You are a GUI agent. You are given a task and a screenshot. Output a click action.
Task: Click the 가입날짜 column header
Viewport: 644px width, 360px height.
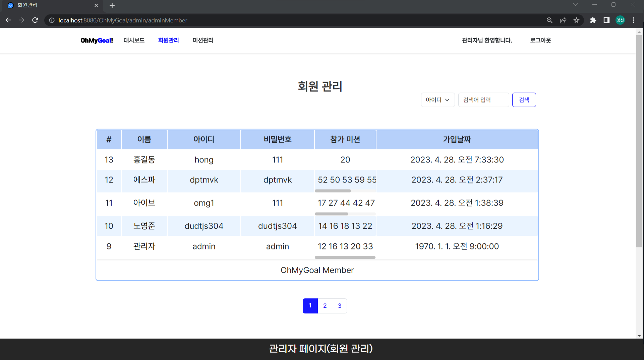(x=457, y=139)
